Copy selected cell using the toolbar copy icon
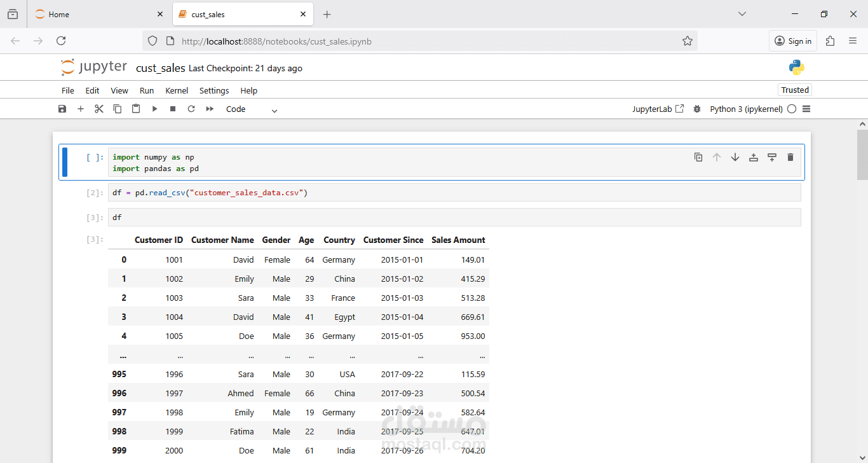868x463 pixels. [118, 109]
